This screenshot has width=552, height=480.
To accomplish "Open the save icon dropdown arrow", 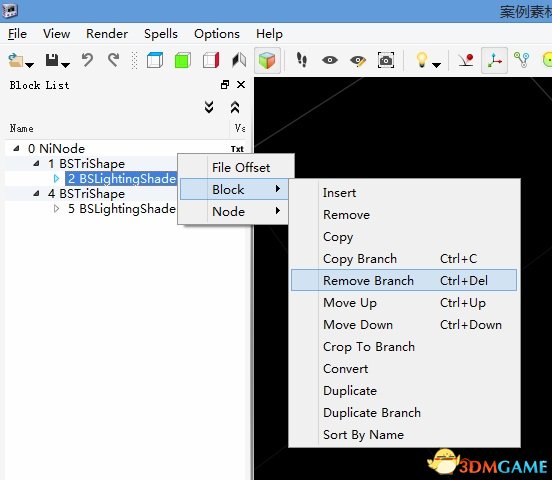I will tap(65, 65).
